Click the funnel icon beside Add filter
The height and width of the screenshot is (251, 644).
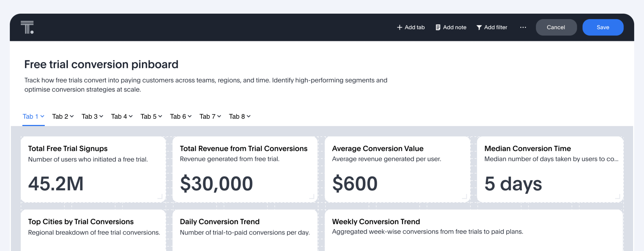[x=479, y=28]
